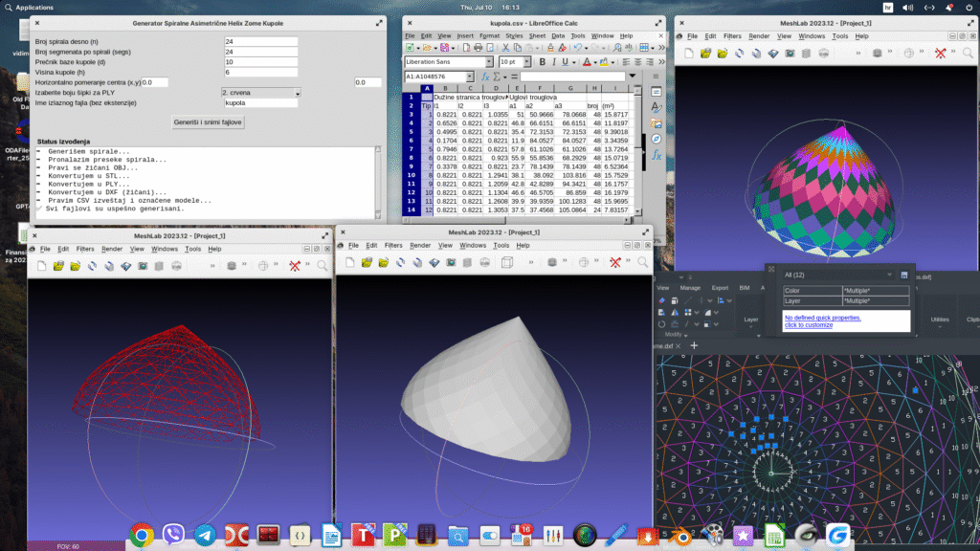Click the 'Generiši i snimi fajlove' button
The image size is (980, 551).
pyautogui.click(x=208, y=122)
